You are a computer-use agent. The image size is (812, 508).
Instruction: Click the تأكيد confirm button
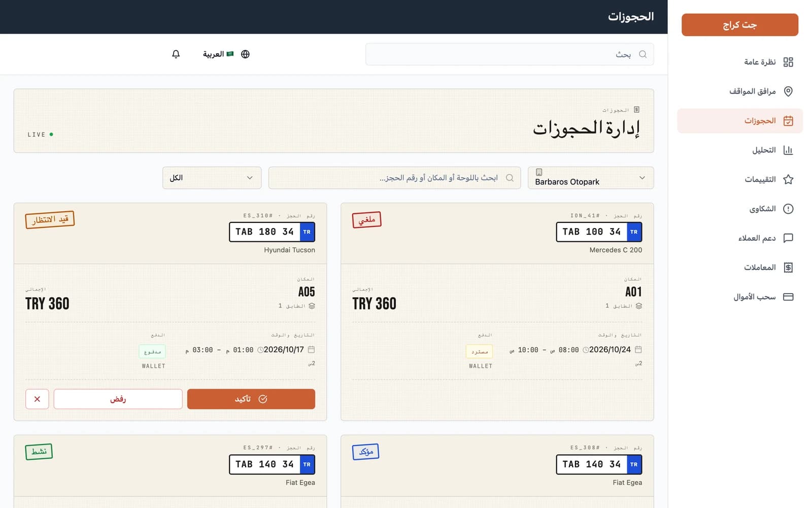[x=251, y=399]
